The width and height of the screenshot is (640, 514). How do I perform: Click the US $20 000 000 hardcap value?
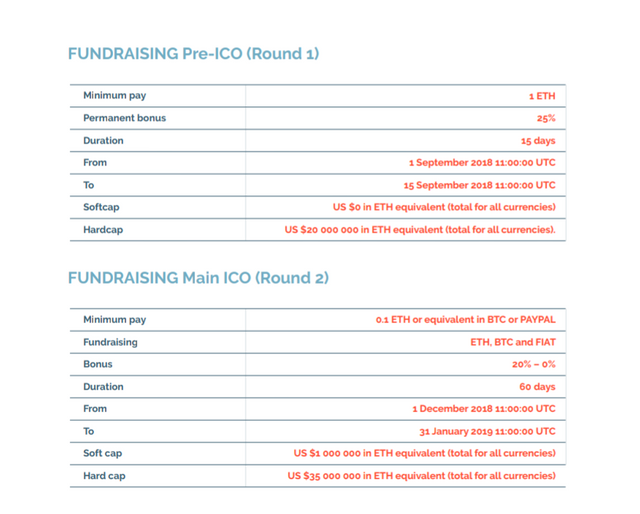coord(420,230)
